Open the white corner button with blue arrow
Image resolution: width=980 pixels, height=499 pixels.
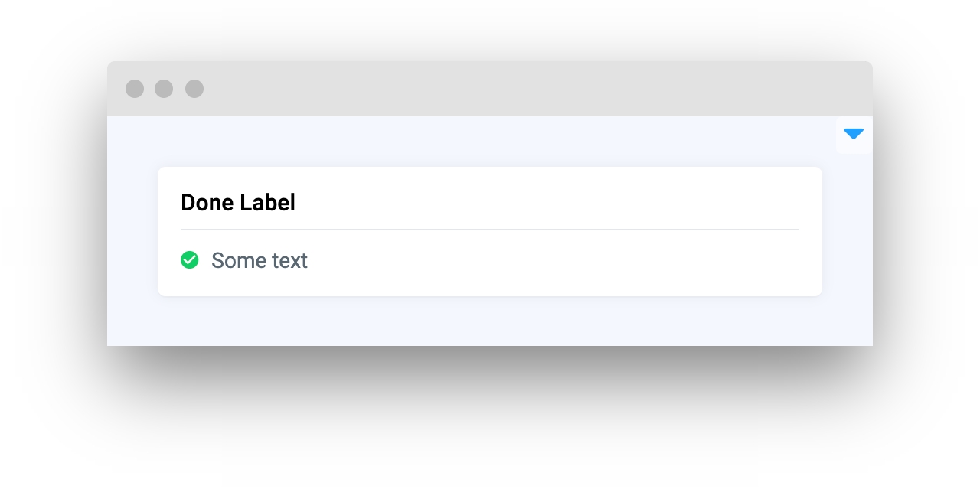point(854,135)
